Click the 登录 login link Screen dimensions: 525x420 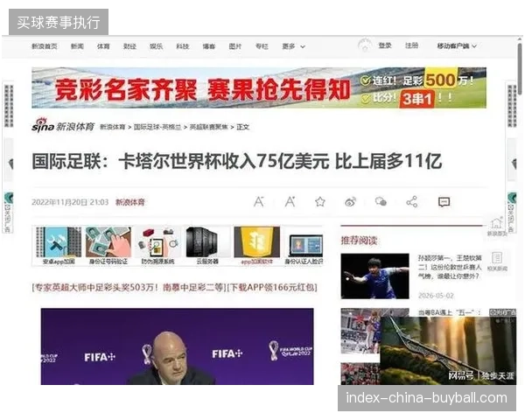(x=385, y=45)
